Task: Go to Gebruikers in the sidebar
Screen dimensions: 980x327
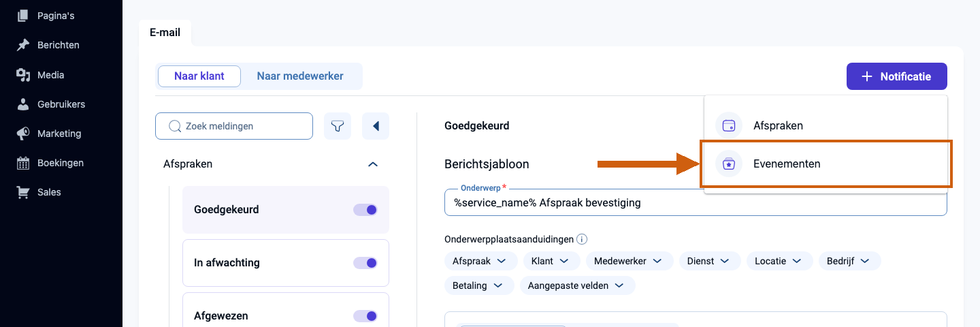Action: 61,104
